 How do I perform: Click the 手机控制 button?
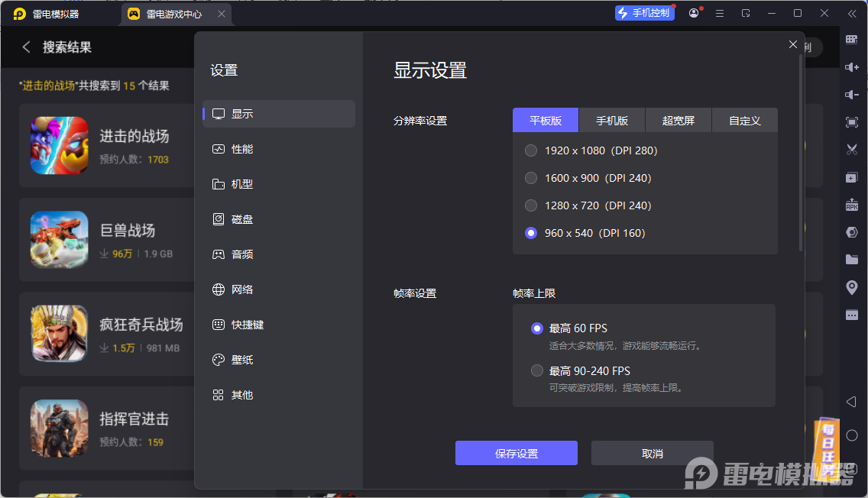645,13
